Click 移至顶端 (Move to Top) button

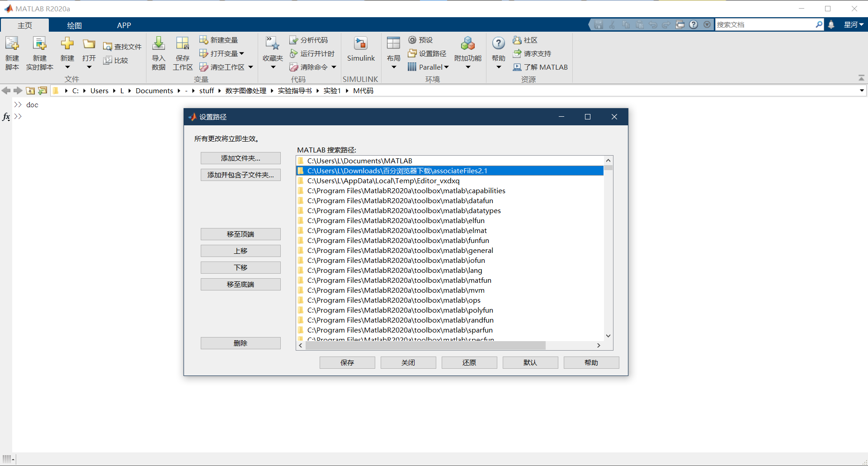click(x=241, y=234)
